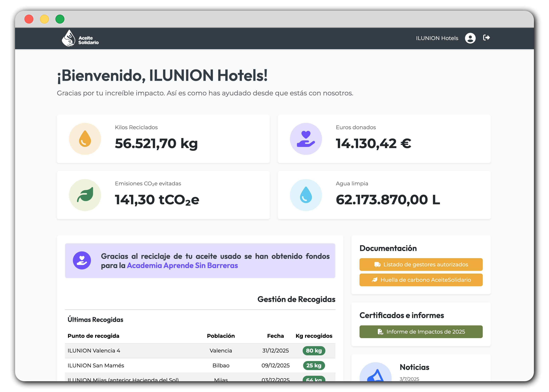Select the ILUNION San Mamés row
The image size is (549, 392).
click(96, 365)
